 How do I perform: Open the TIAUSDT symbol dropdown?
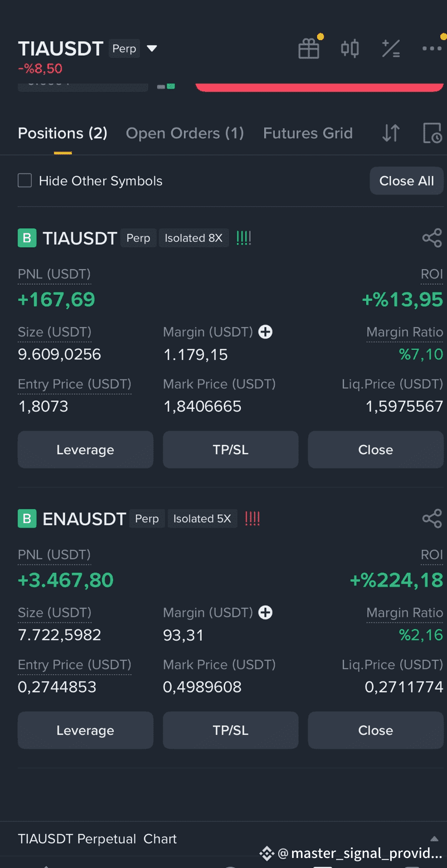[x=152, y=48]
